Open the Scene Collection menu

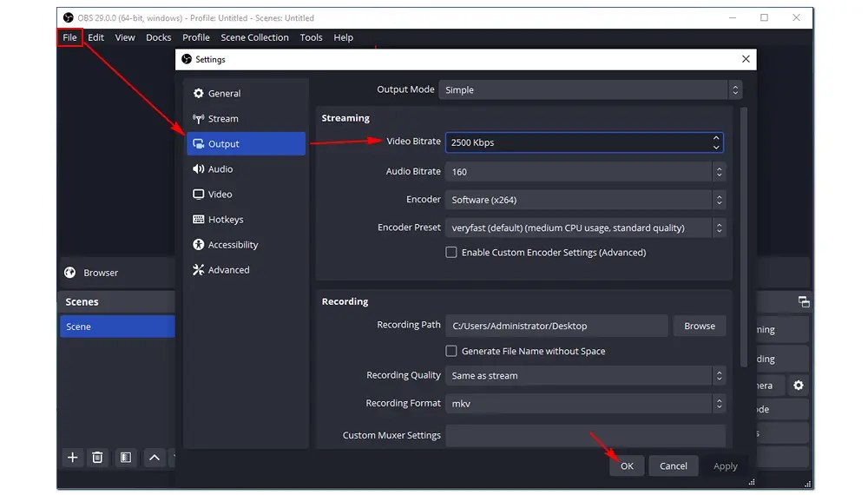point(254,37)
